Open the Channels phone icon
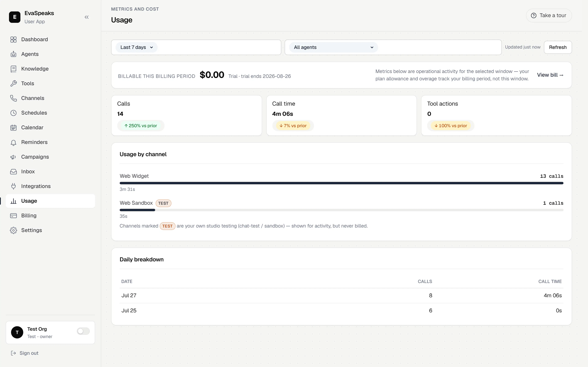Viewport: 588px width, 367px height. (13, 98)
